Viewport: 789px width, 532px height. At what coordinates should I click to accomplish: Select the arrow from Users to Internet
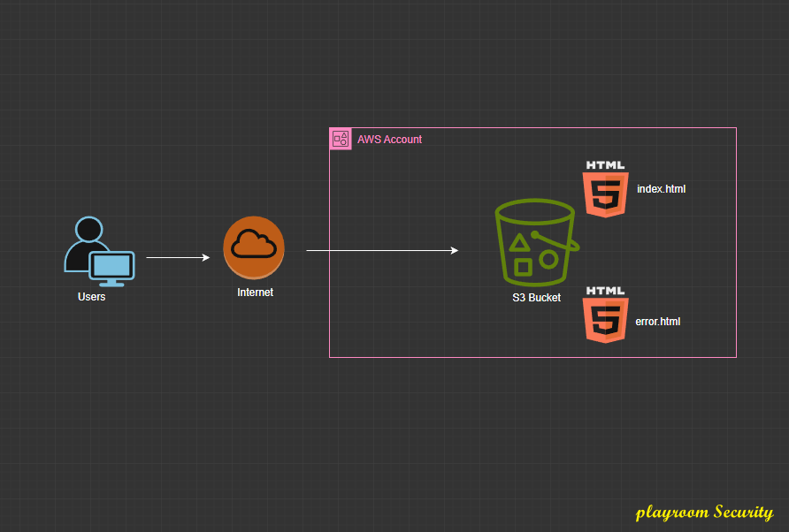177,258
